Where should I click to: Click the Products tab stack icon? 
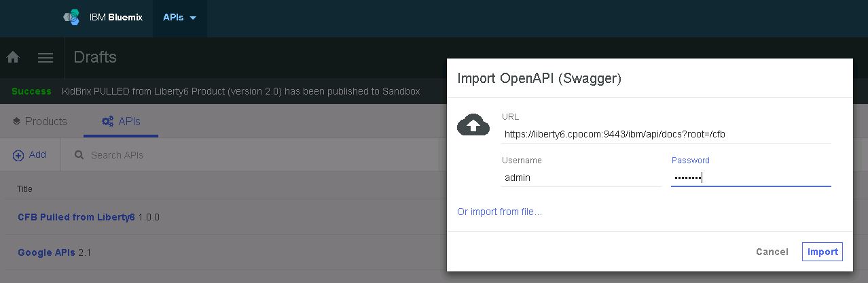tap(17, 122)
